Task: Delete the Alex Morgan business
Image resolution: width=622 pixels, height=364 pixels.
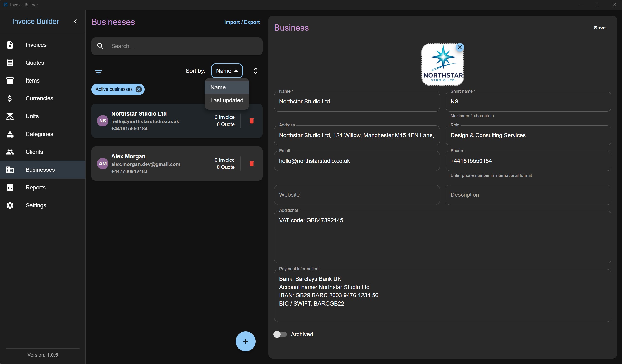Action: 252,164
